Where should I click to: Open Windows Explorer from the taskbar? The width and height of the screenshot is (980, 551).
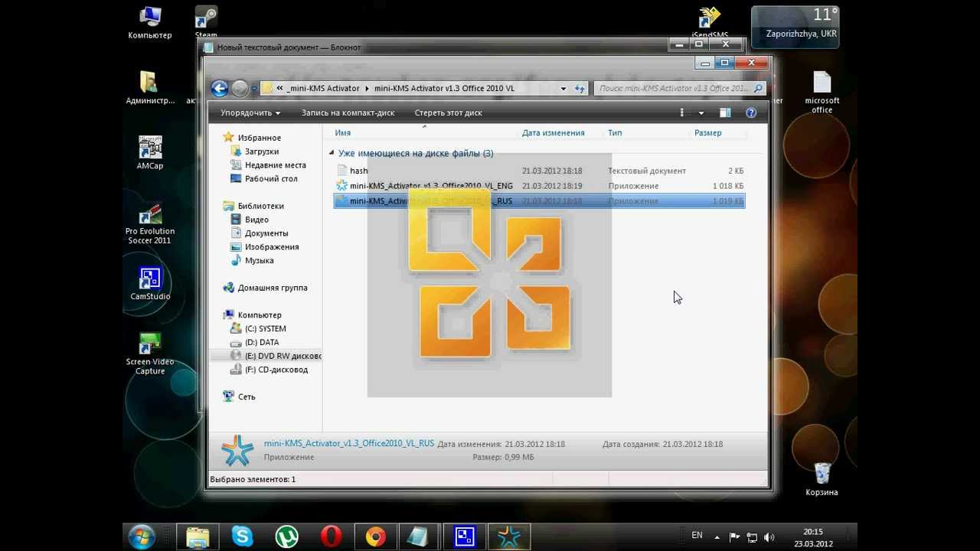198,537
